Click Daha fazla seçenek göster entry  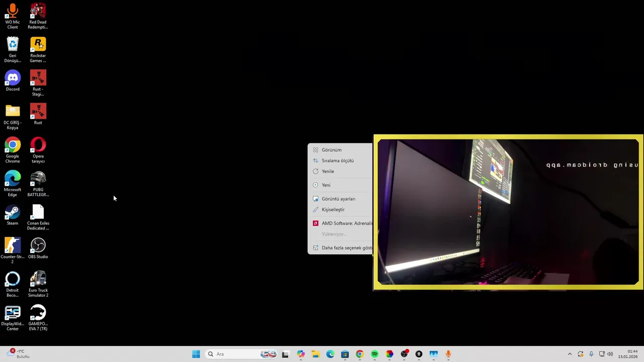341,248
